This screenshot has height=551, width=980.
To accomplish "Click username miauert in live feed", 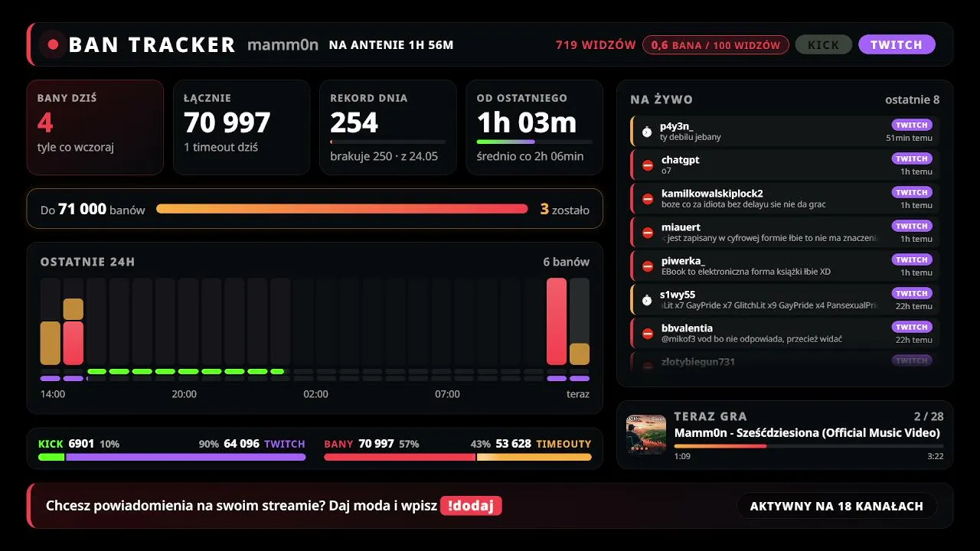I will tap(681, 227).
